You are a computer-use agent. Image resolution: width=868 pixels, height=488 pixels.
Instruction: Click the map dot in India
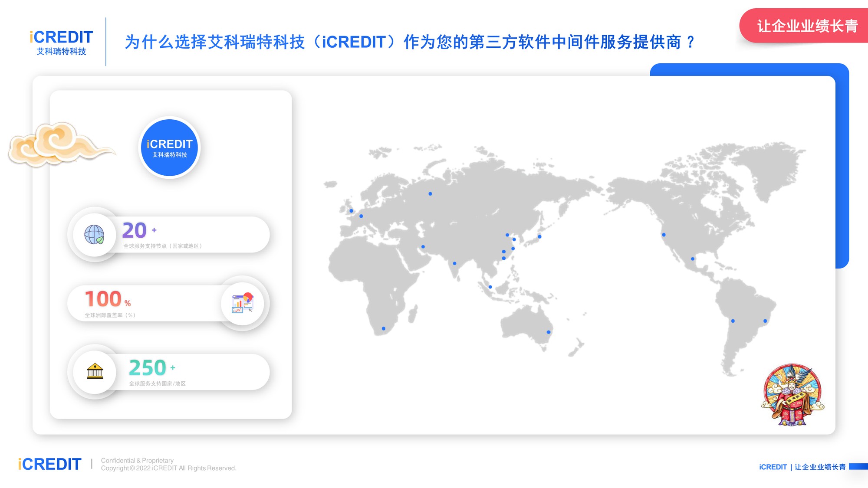454,263
